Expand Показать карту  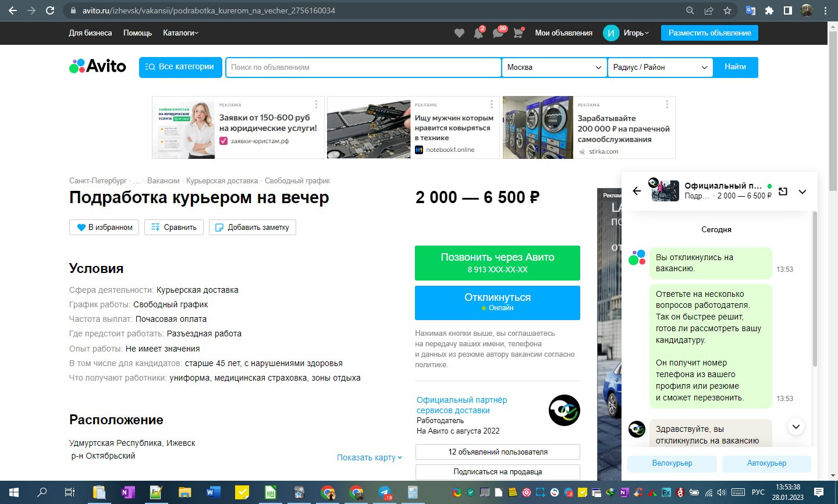click(370, 457)
